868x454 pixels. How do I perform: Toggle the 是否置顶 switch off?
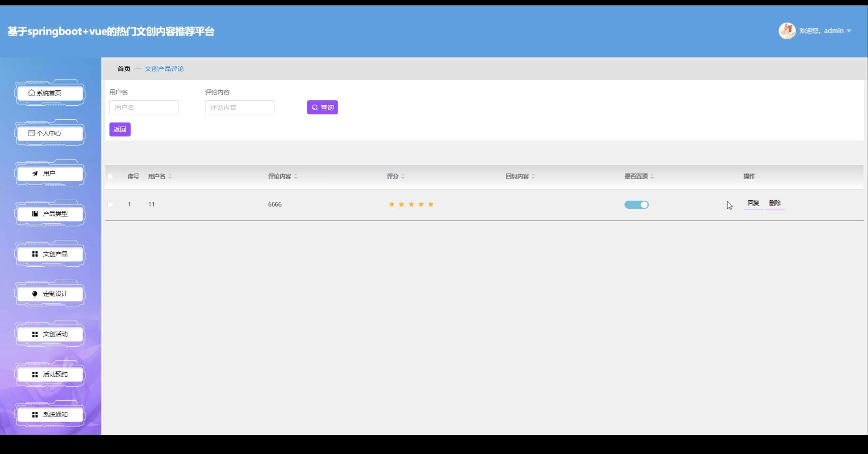click(636, 205)
